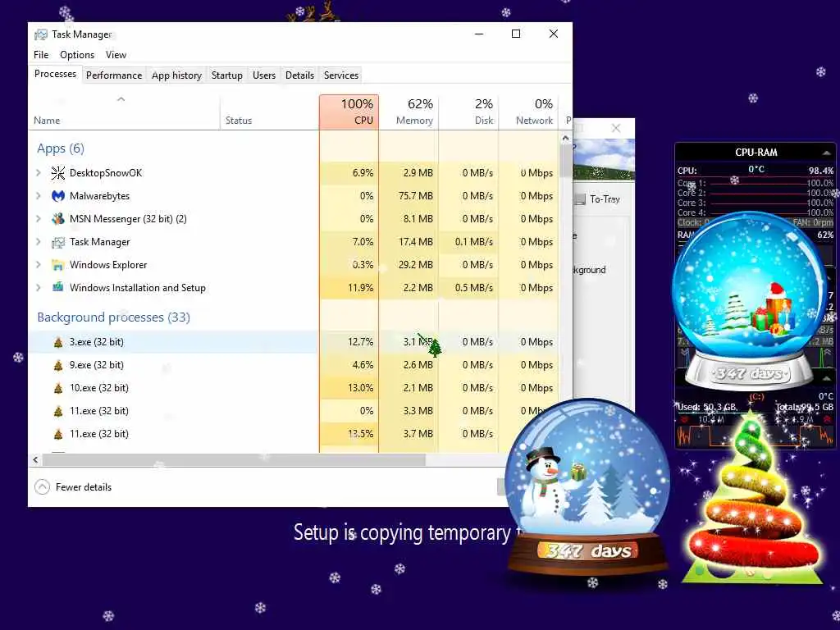Viewport: 840px width, 630px height.
Task: Click the 3.exe tree icon
Action: pyautogui.click(x=58, y=342)
